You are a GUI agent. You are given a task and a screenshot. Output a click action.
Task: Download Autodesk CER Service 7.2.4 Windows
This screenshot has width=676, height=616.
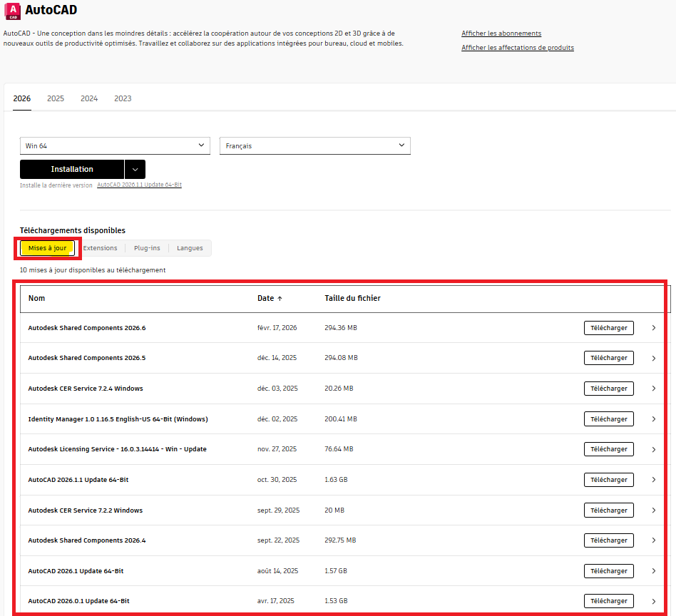pos(608,389)
